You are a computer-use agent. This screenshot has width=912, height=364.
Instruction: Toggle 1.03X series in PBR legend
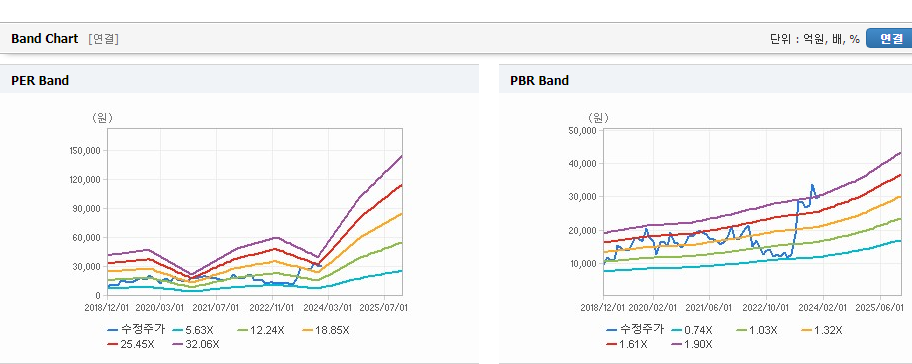click(757, 330)
